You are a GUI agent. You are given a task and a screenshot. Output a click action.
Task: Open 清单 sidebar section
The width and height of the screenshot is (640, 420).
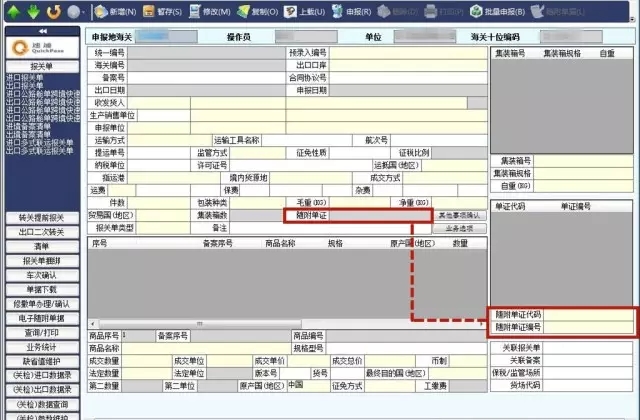42,247
